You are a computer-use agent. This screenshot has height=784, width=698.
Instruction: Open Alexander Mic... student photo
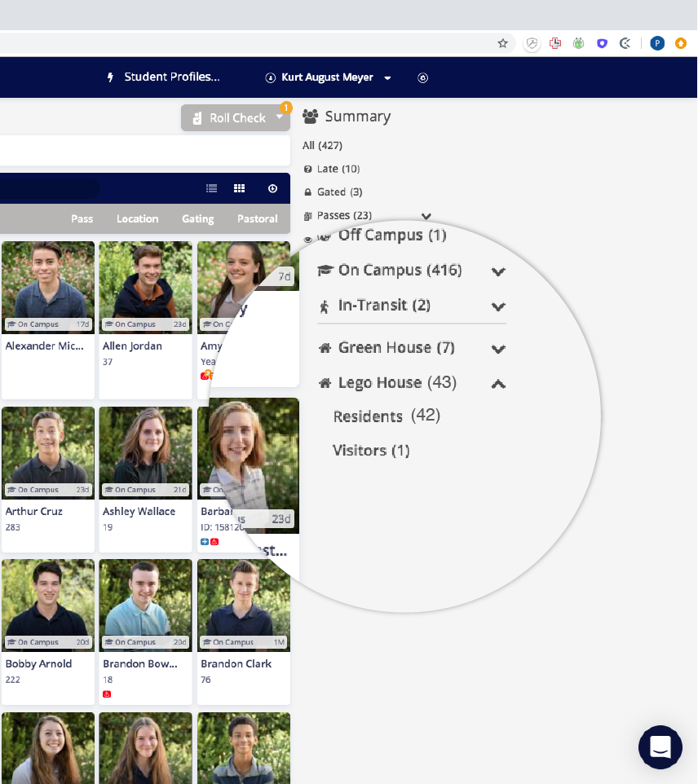click(48, 288)
